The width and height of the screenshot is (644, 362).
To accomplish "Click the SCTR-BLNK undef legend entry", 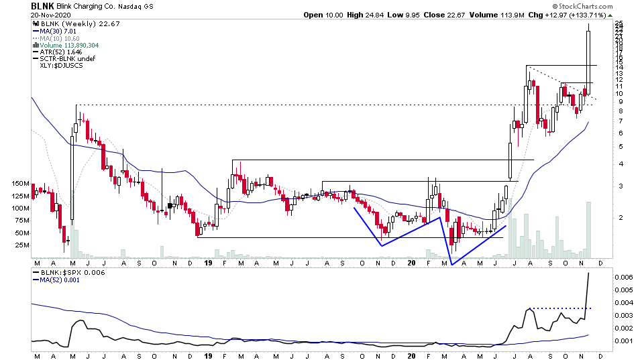I will pyautogui.click(x=67, y=59).
